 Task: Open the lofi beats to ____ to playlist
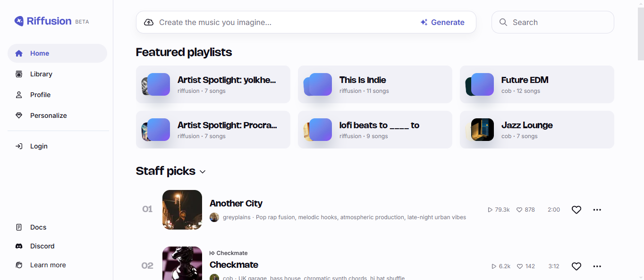pyautogui.click(x=375, y=130)
